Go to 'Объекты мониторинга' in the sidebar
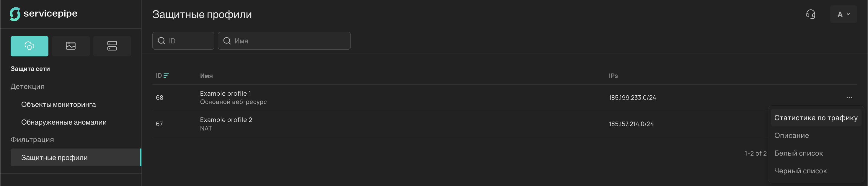Screen dimensions: 868x186 (58, 105)
